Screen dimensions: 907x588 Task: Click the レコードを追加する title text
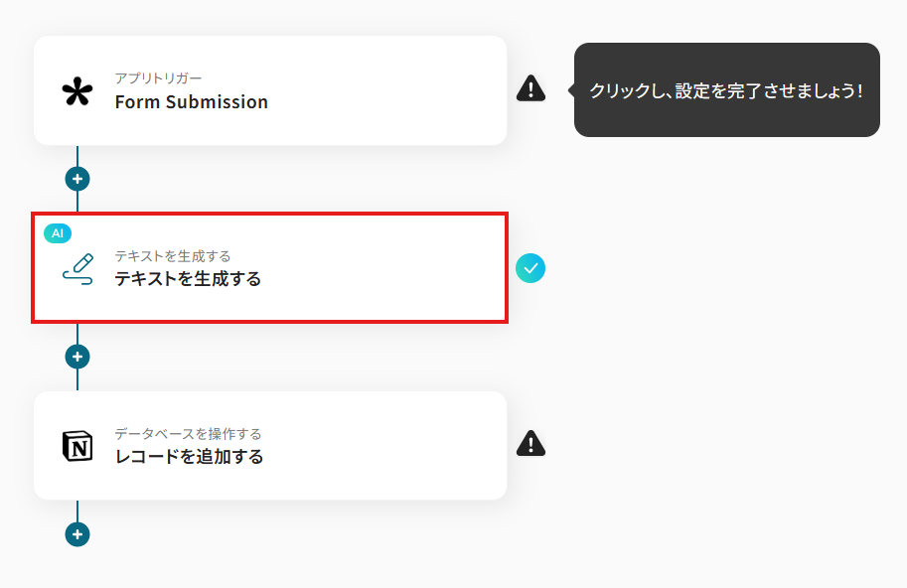(189, 457)
